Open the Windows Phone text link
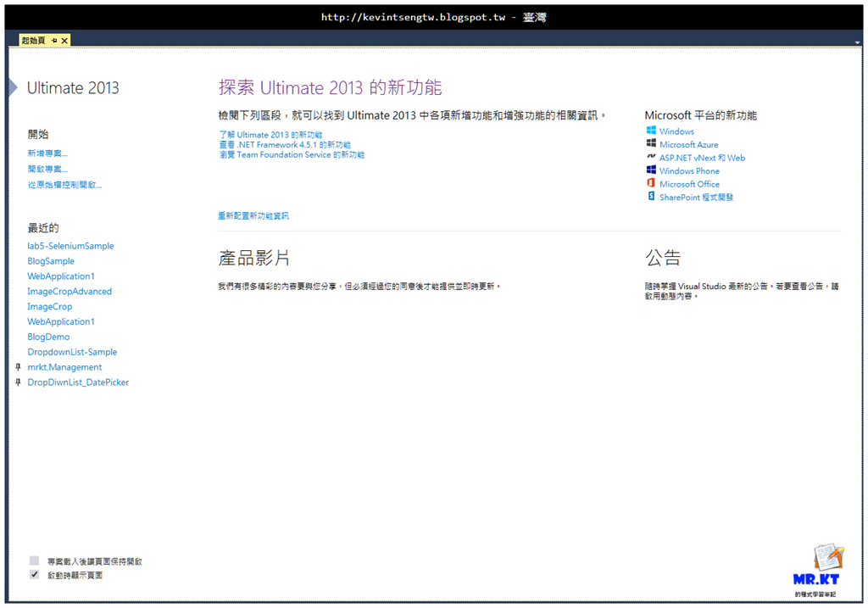This screenshot has height=608, width=868. (x=689, y=171)
